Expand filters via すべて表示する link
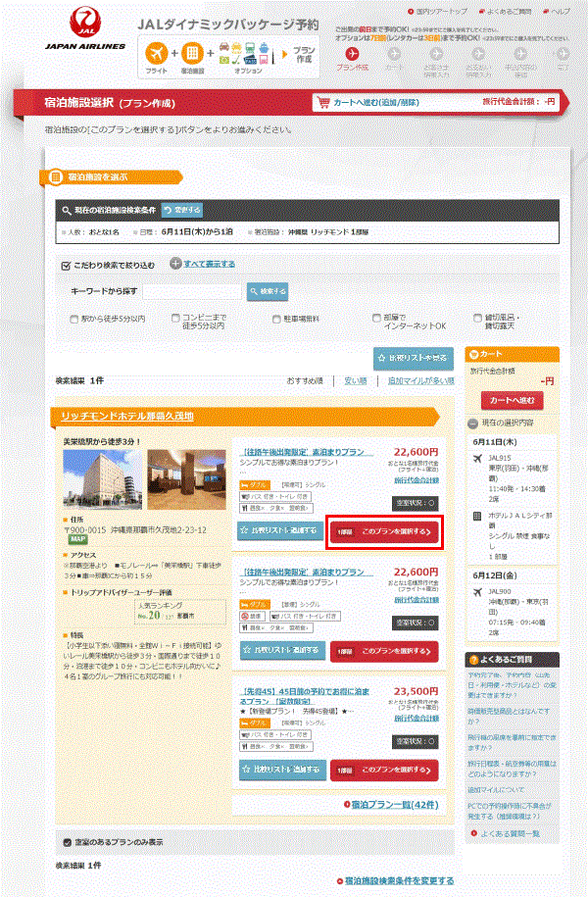 coord(209,264)
